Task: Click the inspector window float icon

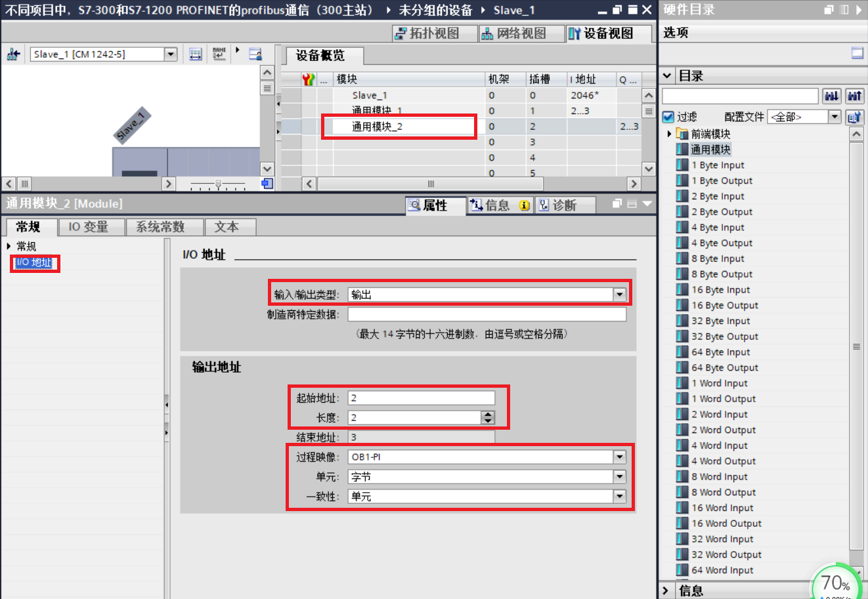Action: point(617,204)
